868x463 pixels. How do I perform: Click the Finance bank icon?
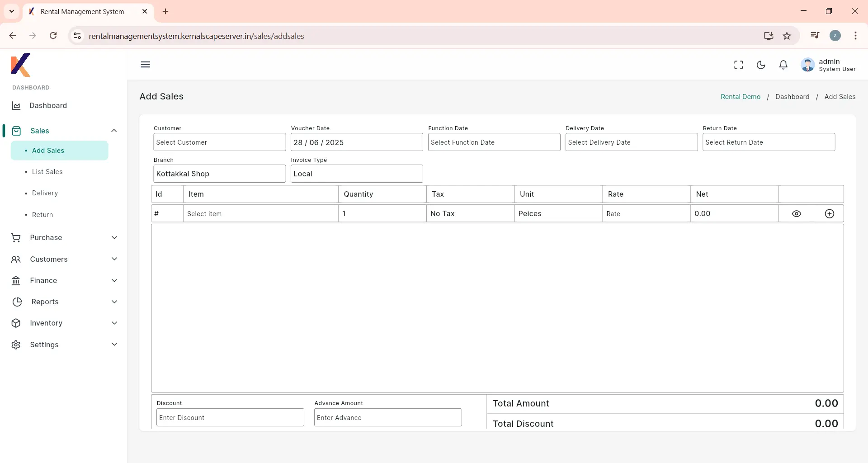click(x=16, y=281)
